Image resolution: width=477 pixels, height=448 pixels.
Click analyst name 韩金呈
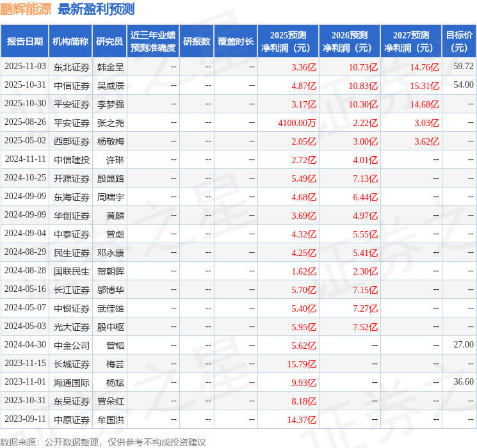tap(111, 67)
